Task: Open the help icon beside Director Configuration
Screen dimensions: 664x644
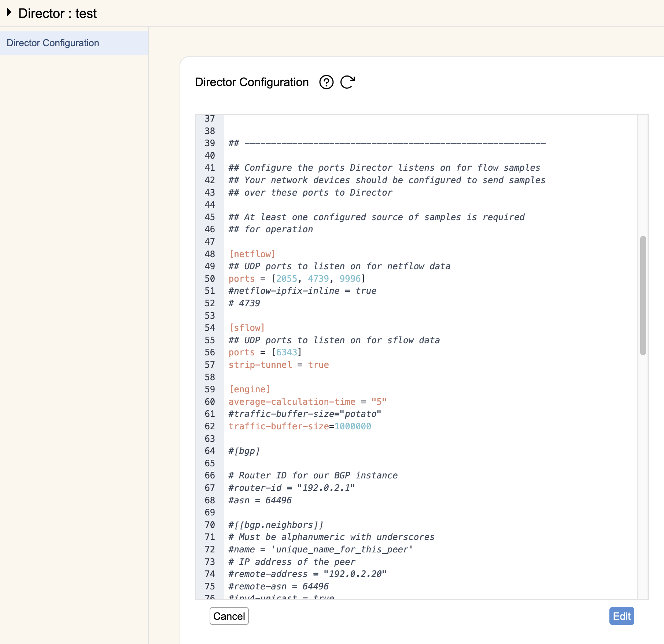Action: click(x=326, y=82)
